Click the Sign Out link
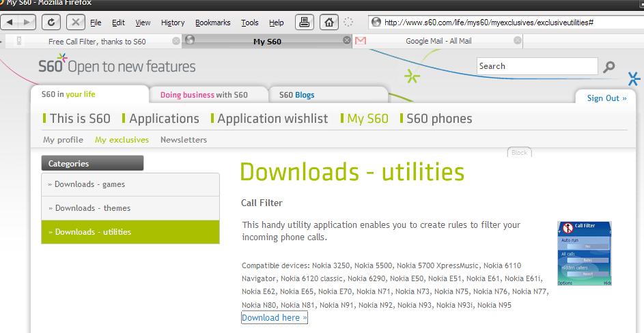Screen dimensions: 644x333 pos(606,98)
